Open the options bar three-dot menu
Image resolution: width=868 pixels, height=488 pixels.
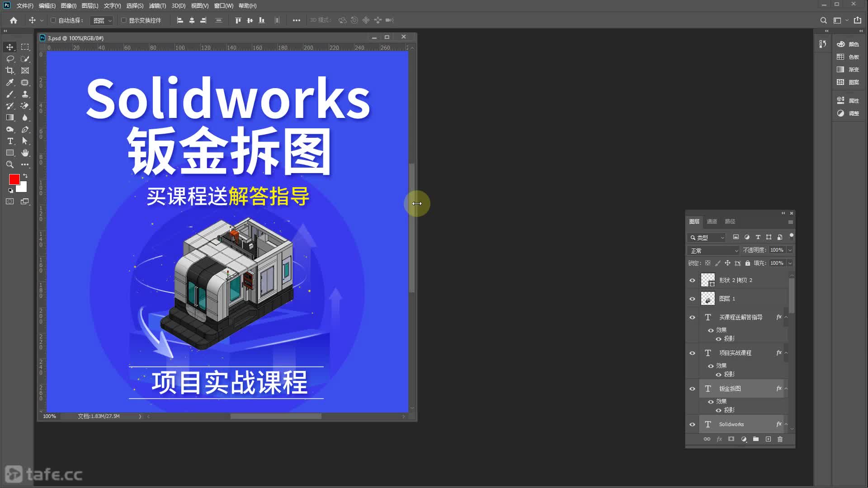point(297,20)
